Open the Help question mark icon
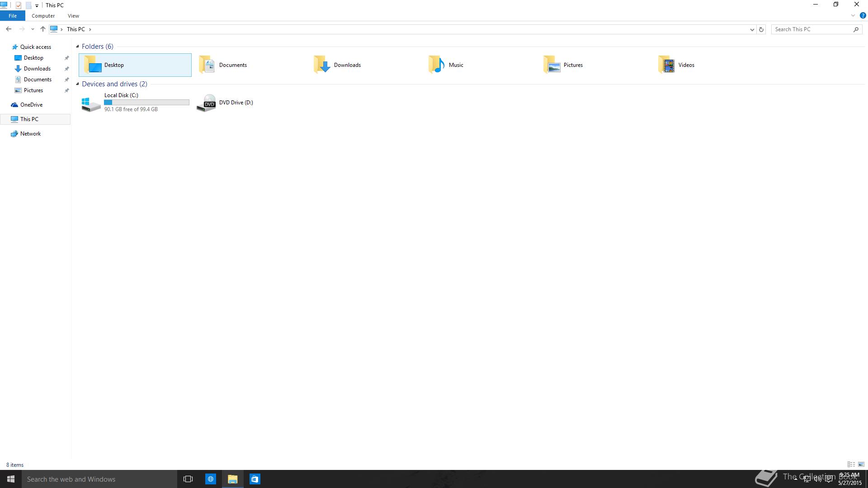Viewport: 868px width, 488px height. click(863, 16)
